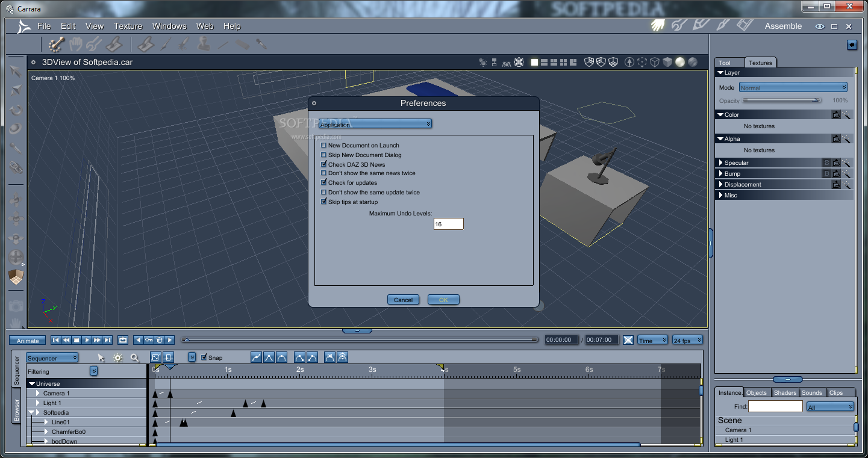The height and width of the screenshot is (458, 868).
Task: Click the Light 1 keyframe marker near 1.5s
Action: pyautogui.click(x=263, y=403)
